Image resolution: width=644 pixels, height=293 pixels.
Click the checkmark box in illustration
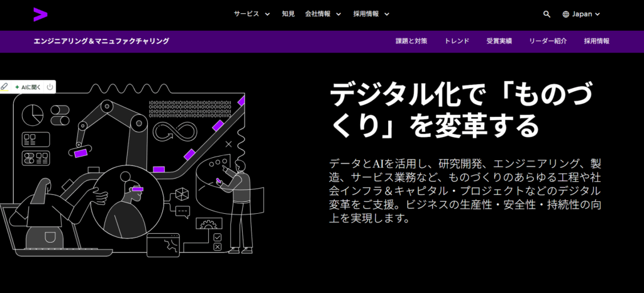pyautogui.click(x=218, y=237)
